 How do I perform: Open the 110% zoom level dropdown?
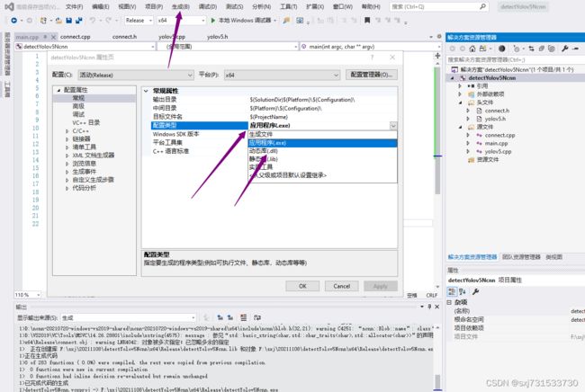click(x=28, y=295)
